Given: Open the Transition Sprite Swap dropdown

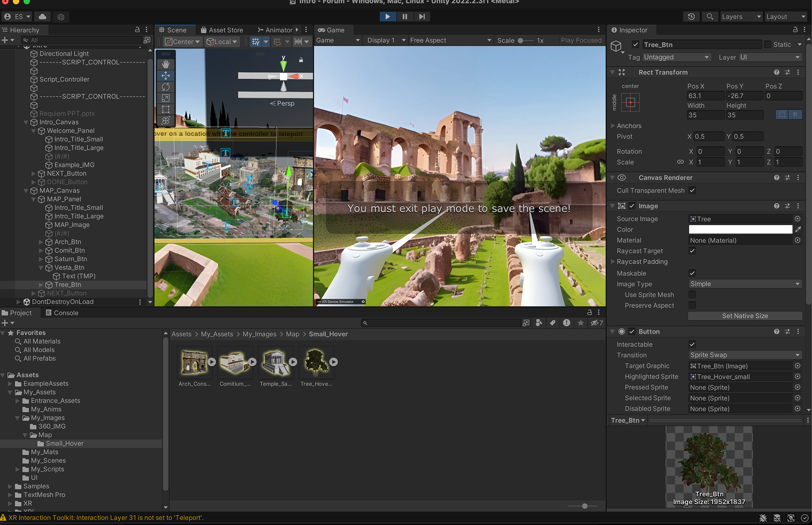Looking at the screenshot, I should 745,355.
